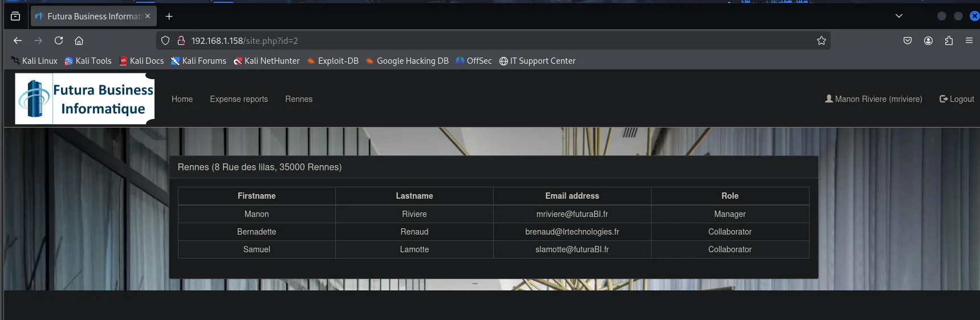Click the URL address bar
The width and height of the screenshot is (980, 320).
click(x=493, y=40)
